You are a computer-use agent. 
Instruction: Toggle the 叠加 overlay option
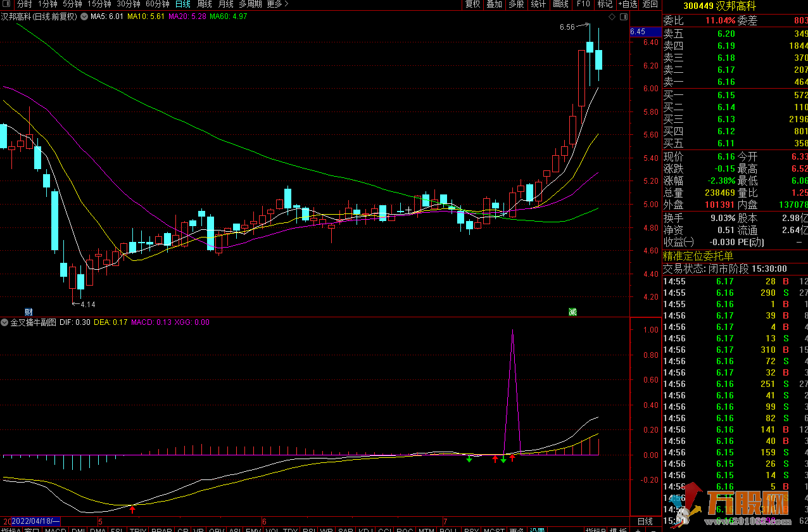point(495,4)
